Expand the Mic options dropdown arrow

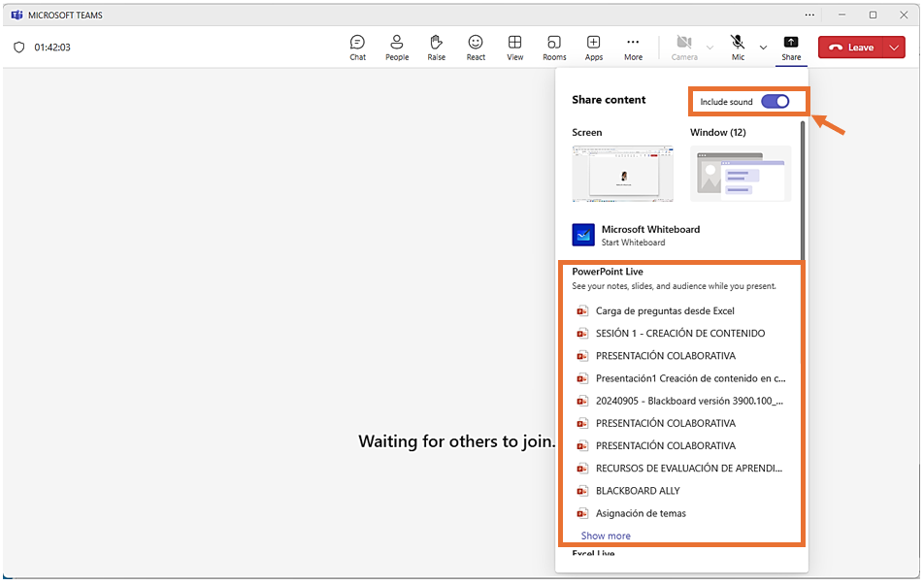tap(763, 48)
